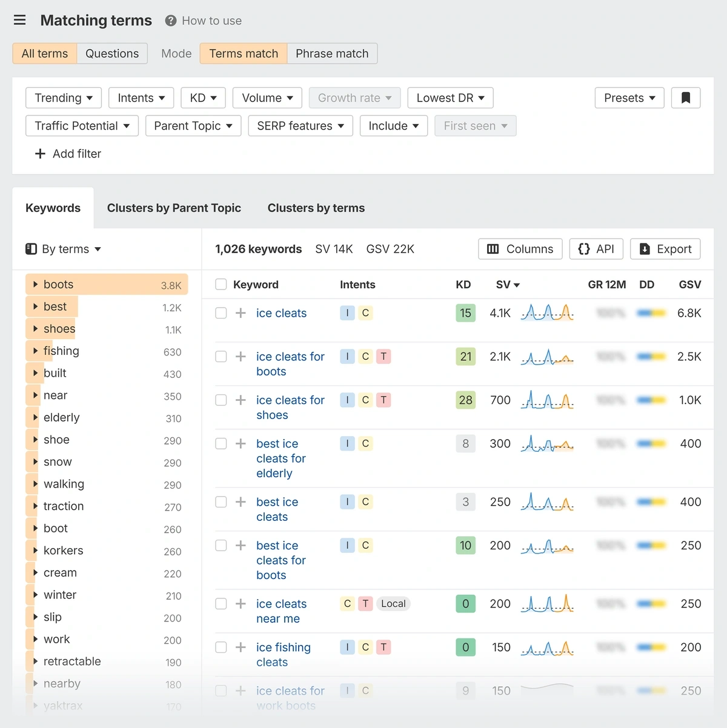Select the ice cleats near me checkbox
The width and height of the screenshot is (727, 728).
[x=221, y=604]
